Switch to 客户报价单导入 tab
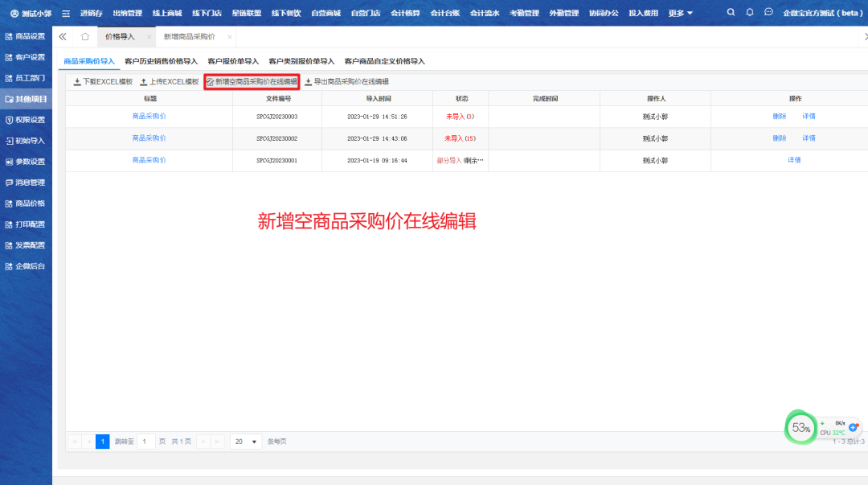The width and height of the screenshot is (868, 485). pos(233,61)
